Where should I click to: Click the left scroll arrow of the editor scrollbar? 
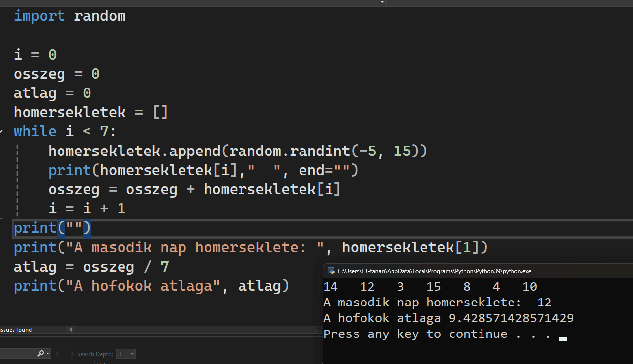[70, 330]
